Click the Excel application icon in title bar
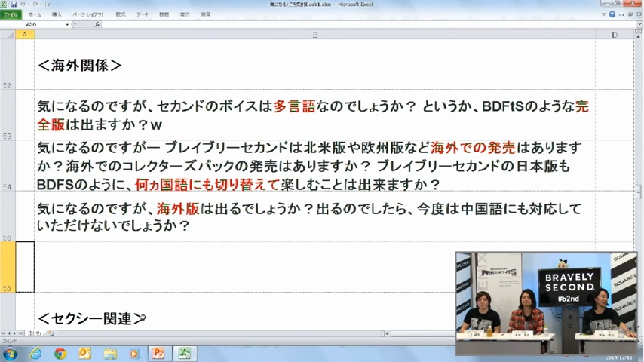 click(x=4, y=4)
